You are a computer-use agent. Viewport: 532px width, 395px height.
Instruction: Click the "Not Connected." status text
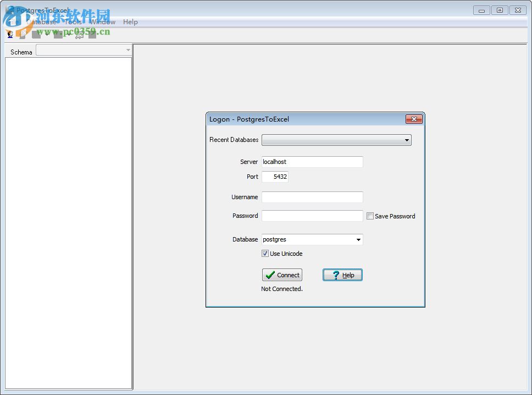tap(281, 289)
